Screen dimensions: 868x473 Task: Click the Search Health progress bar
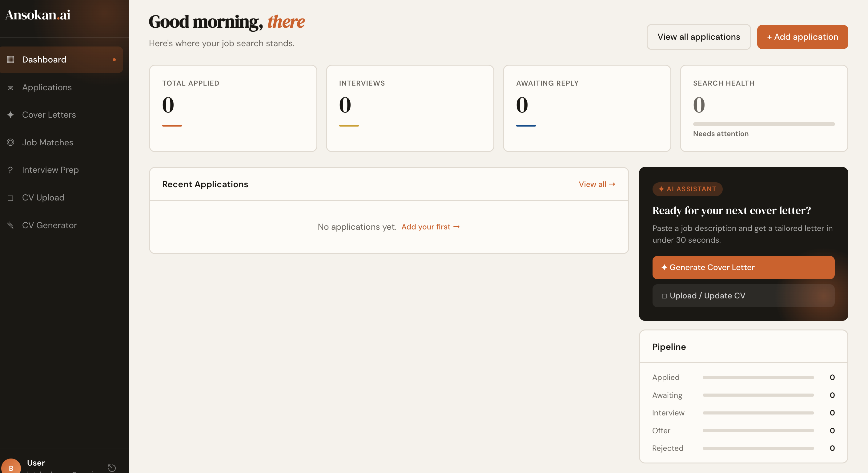tap(764, 124)
